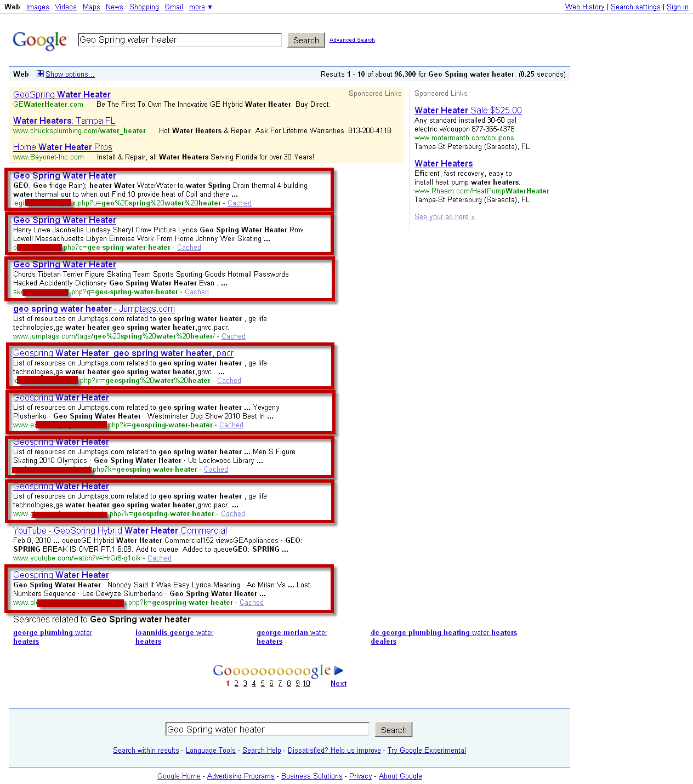Open www.rootermantb.com/coupons ad URL
This screenshot has height=784, width=693.
[x=464, y=138]
